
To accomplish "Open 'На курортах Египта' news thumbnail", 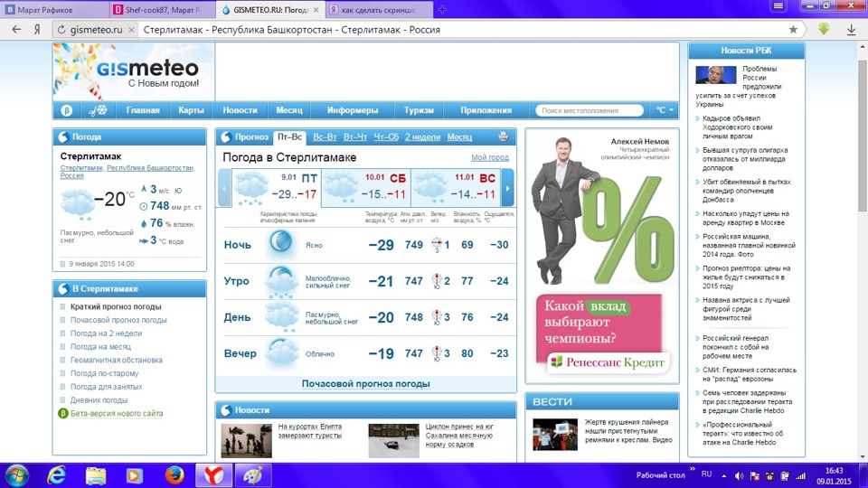I will point(246,440).
